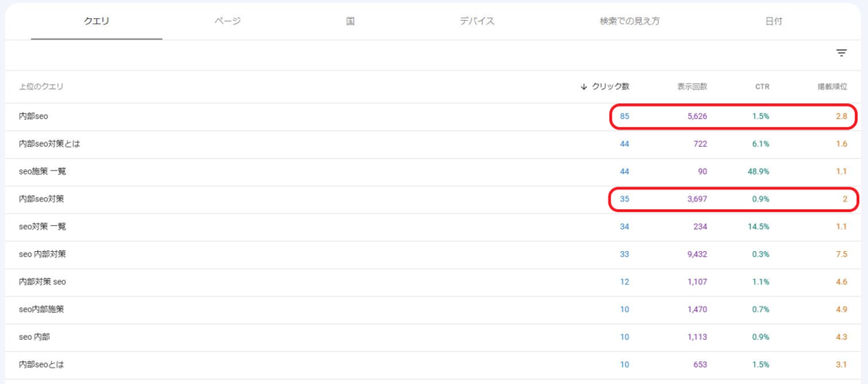Screen dimensions: 868x384
Task: Select the 国 tab
Action: [x=350, y=21]
